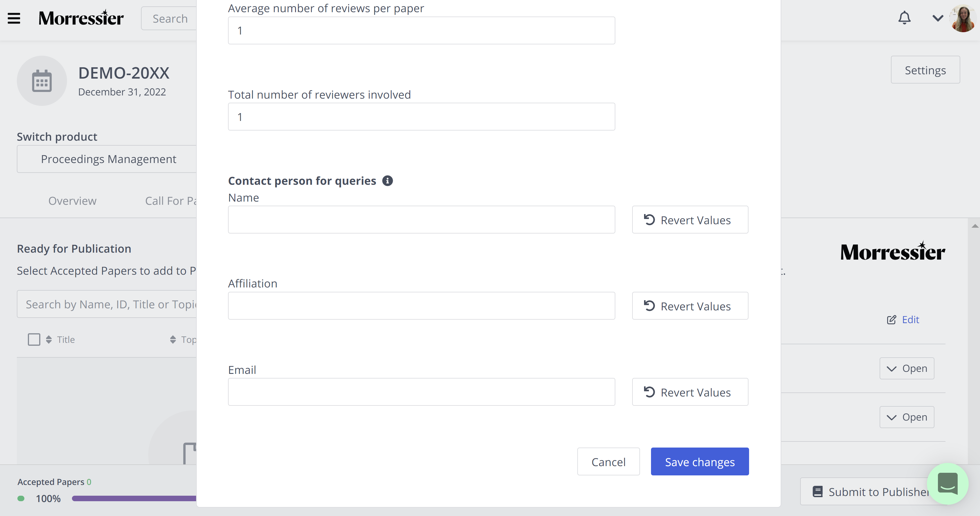Click the event calendar icon
980x516 pixels.
[x=42, y=81]
